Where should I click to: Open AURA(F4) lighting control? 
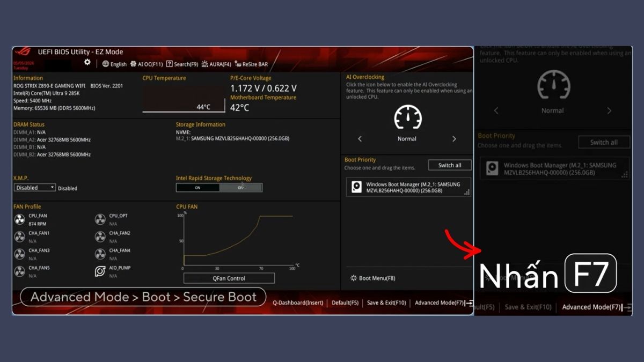coord(216,64)
